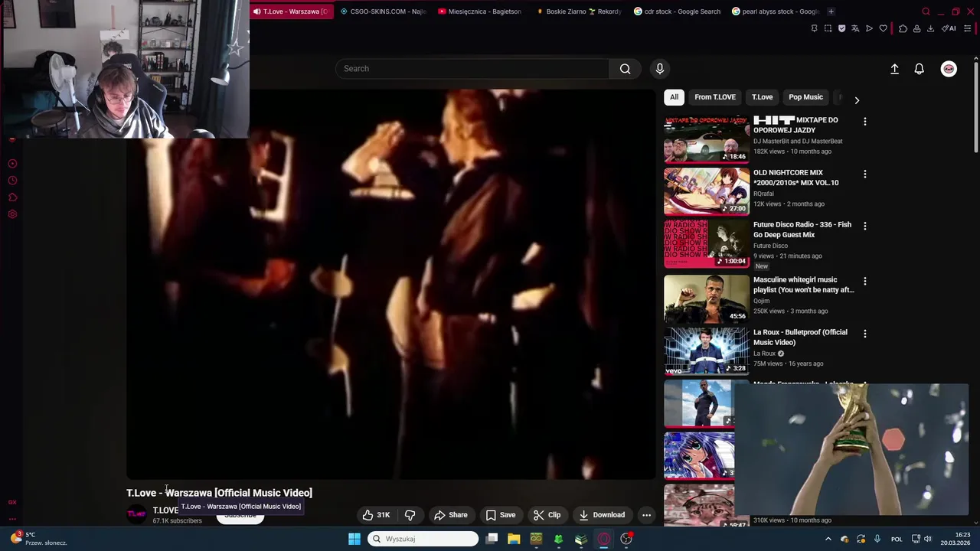Click the YouTube search magnifier button
Screen dimensions: 980x551
point(625,69)
